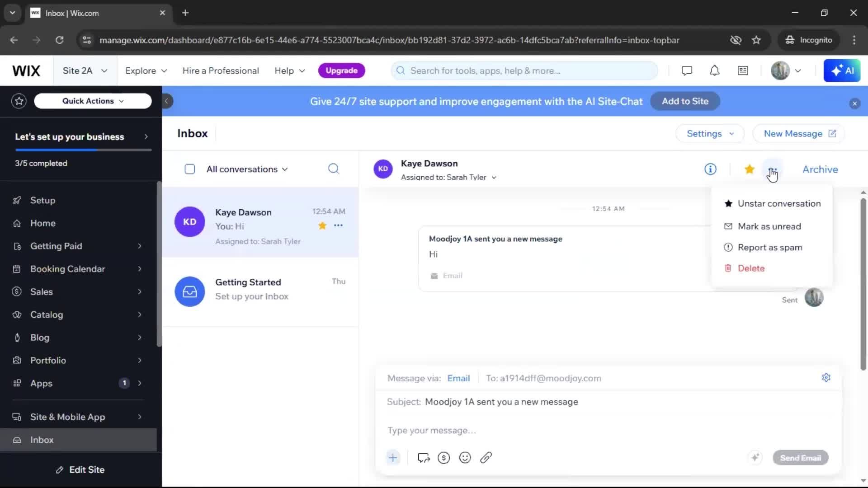Use the AI sparkle text generator icon

coord(755,458)
